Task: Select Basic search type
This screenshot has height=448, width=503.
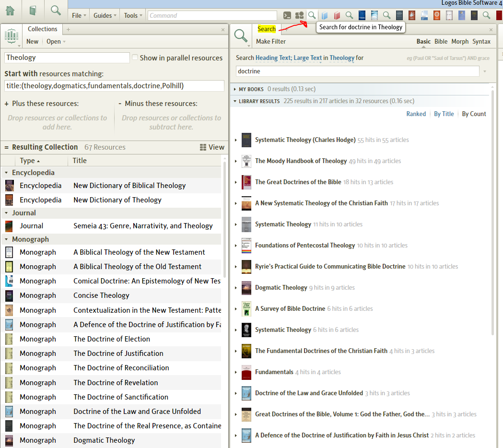Action: point(423,41)
